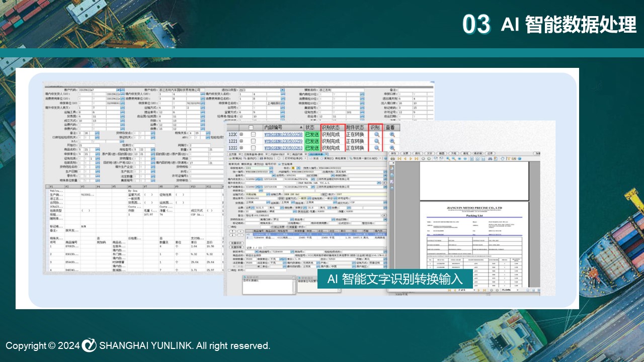The image size is (644, 362).
Task: Click the 查看 view icon in row 1222
Action: click(x=392, y=148)
